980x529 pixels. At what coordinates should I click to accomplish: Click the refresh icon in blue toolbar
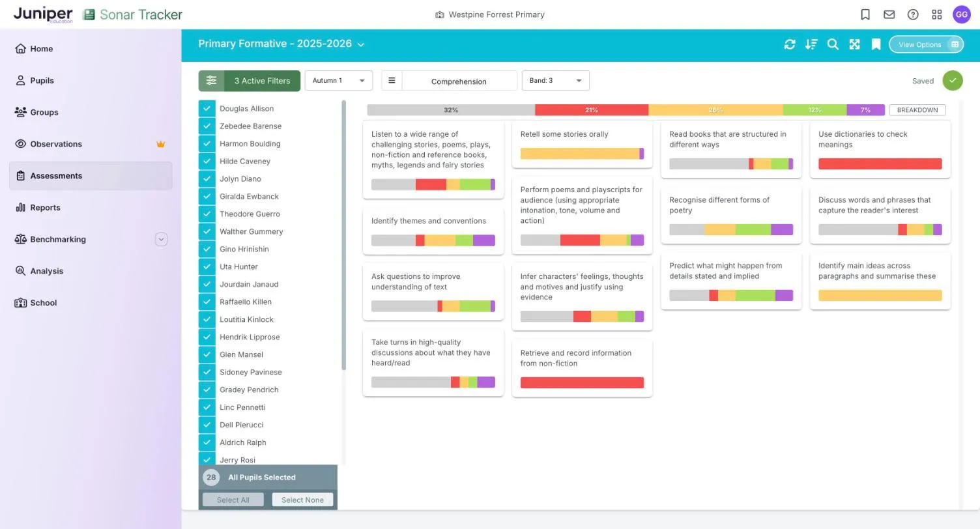coord(790,44)
